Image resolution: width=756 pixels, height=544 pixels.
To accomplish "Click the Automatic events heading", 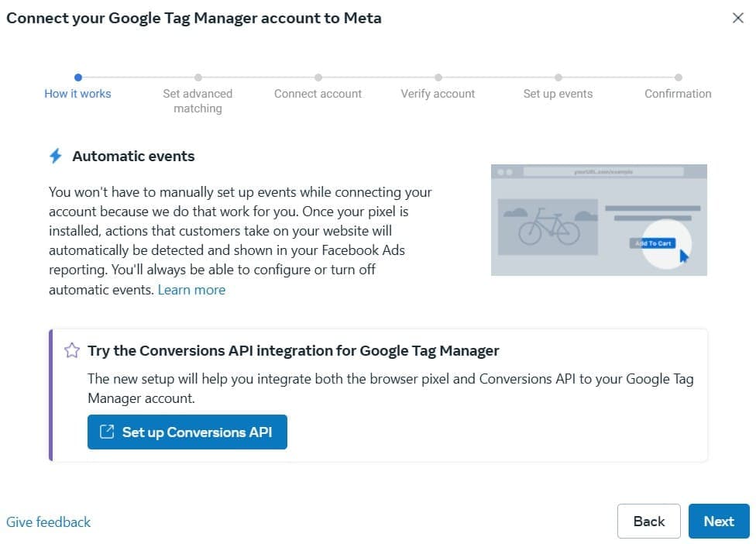I will click(x=133, y=157).
